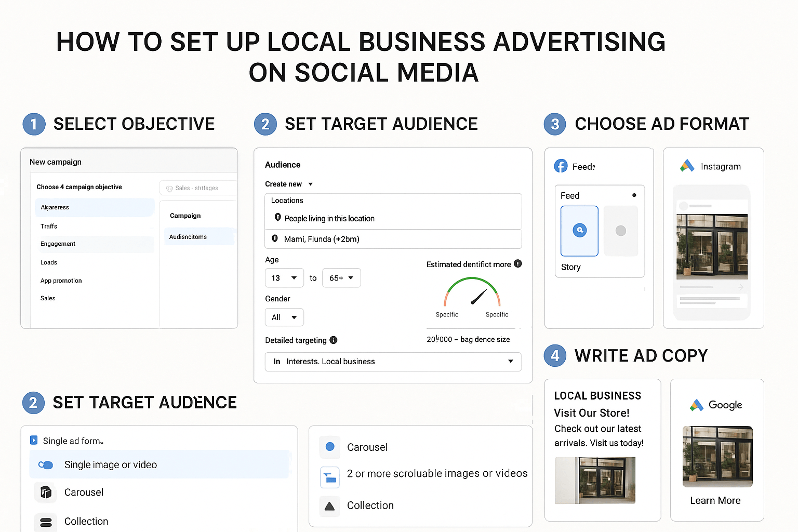798x532 pixels.
Task: Click the small icon in Sales search field
Action: point(169,188)
